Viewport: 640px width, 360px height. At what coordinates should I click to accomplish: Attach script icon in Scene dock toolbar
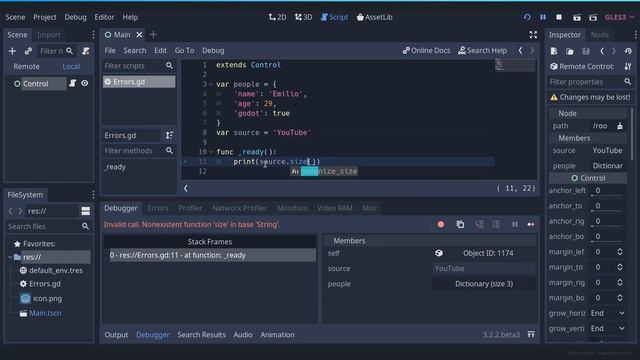coord(86,51)
